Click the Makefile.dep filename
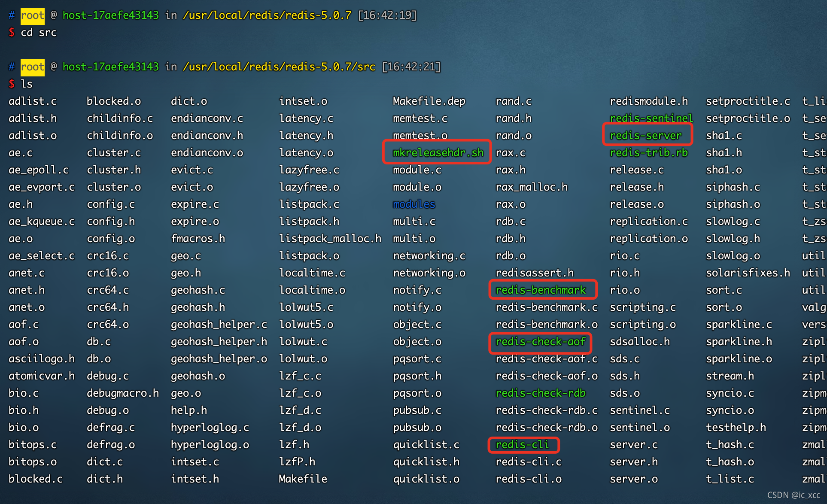Viewport: 827px width, 504px height. point(429,101)
